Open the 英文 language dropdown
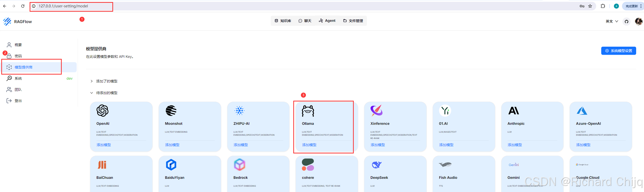The height and width of the screenshot is (192, 644). coord(612,21)
